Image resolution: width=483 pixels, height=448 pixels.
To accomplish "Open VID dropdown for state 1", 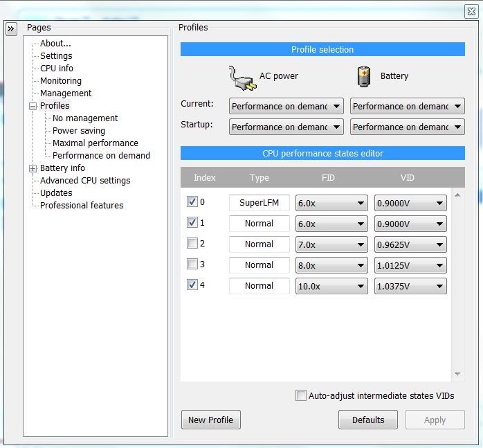I will coord(410,224).
